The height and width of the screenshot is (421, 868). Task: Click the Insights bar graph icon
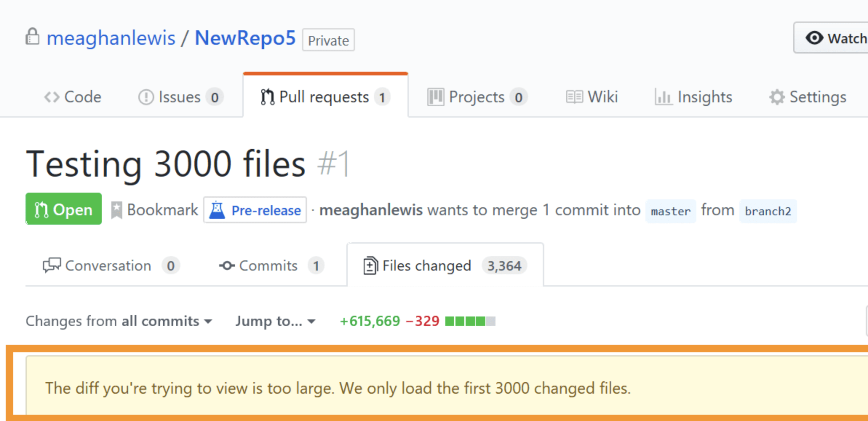(x=663, y=97)
